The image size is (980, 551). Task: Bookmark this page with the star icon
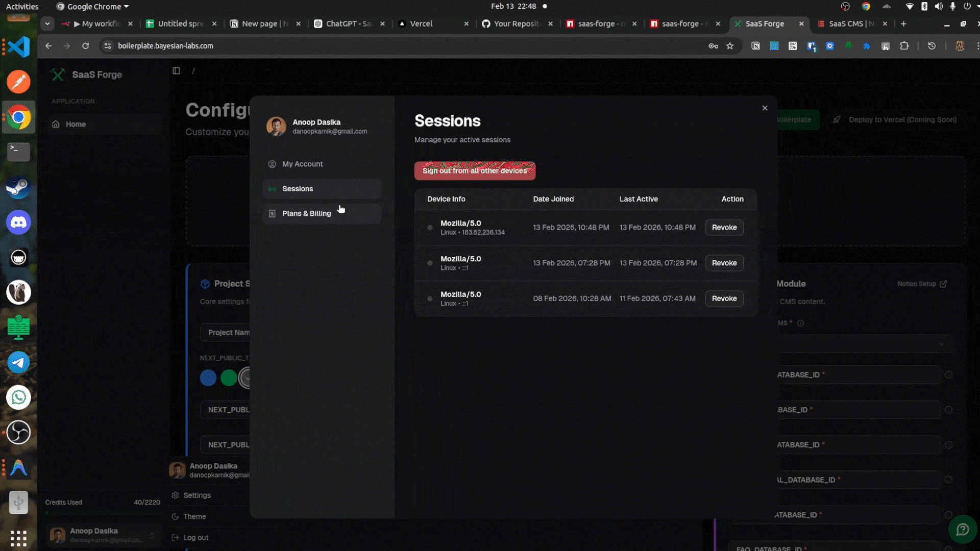click(731, 45)
